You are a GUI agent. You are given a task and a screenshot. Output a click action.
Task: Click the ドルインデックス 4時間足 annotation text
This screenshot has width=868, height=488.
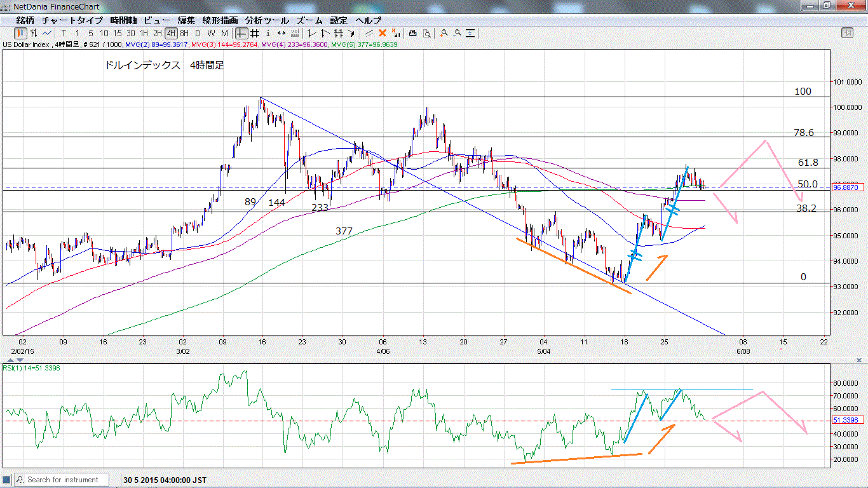[x=164, y=65]
